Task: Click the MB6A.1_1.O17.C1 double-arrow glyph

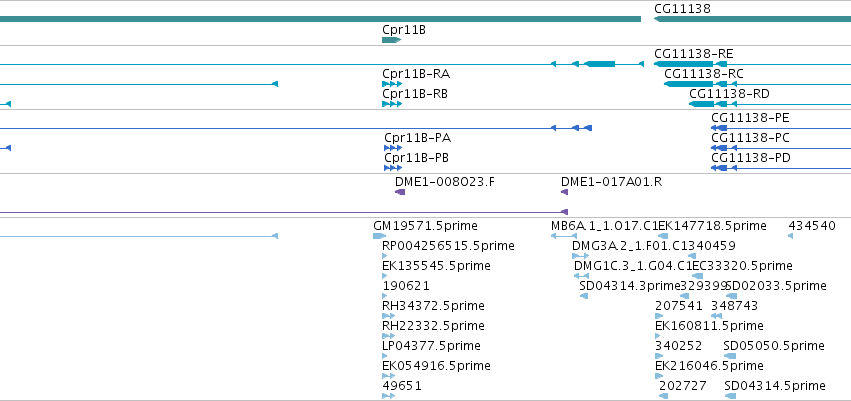Action: click(x=564, y=236)
